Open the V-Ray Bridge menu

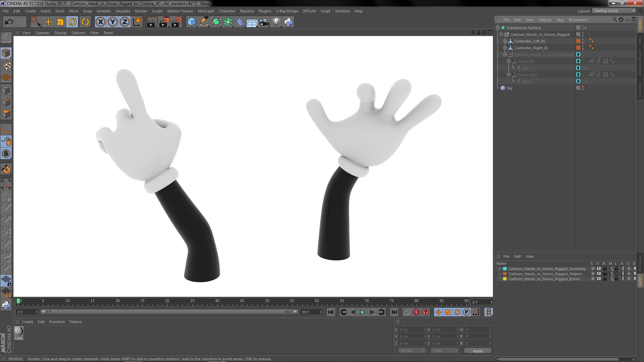click(287, 11)
